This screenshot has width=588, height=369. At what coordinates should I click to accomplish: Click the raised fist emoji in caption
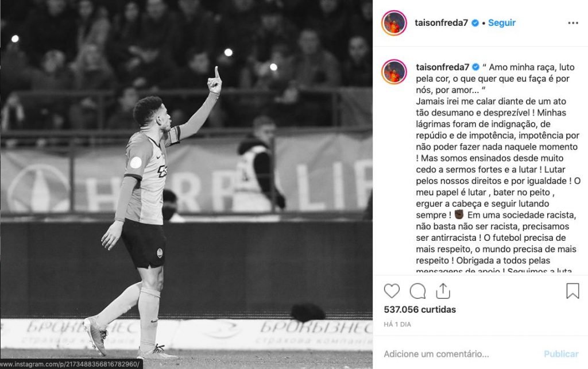point(459,214)
